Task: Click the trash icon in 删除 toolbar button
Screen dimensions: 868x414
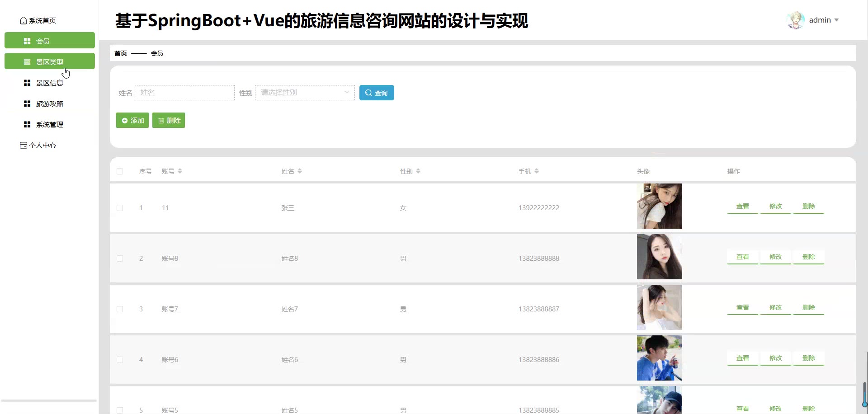Action: coord(161,121)
